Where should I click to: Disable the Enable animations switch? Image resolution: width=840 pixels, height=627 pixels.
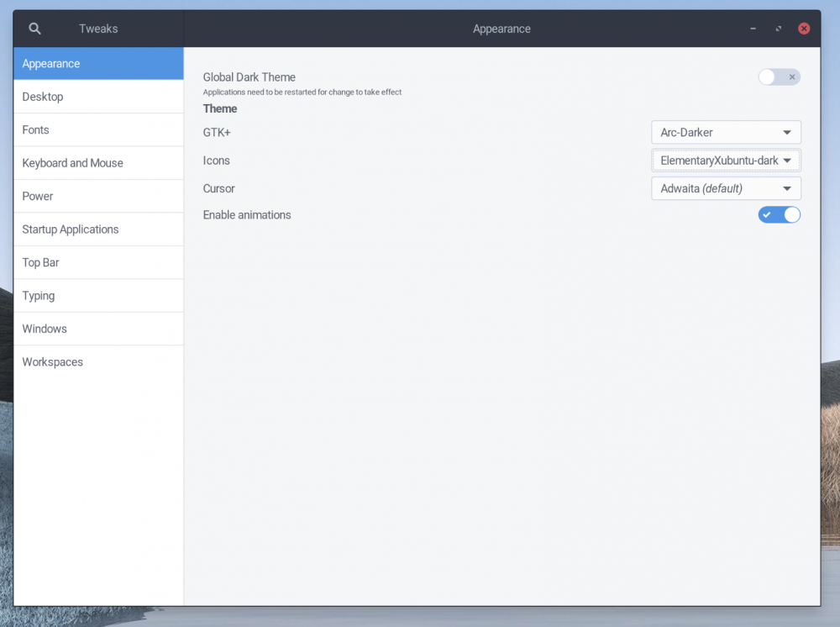tap(779, 215)
